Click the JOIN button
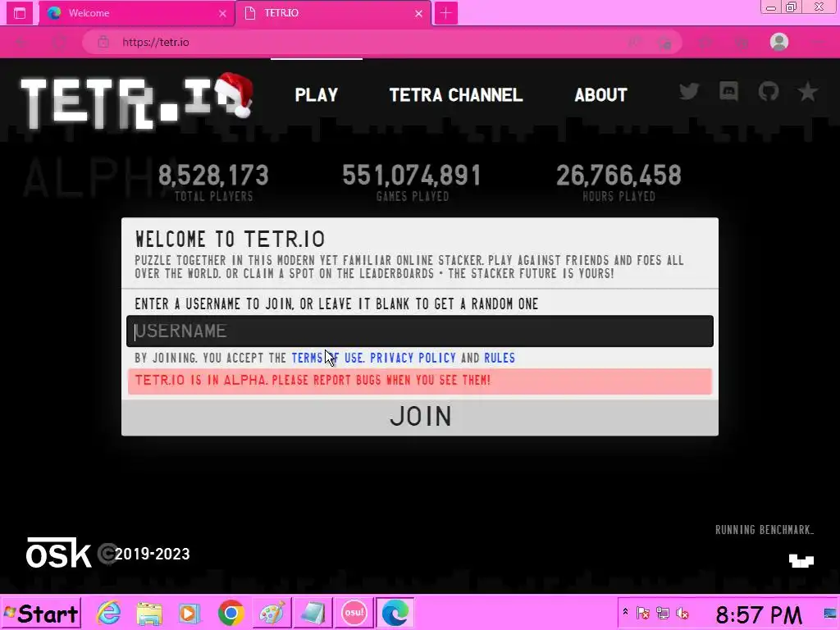Image resolution: width=840 pixels, height=630 pixels. (420, 417)
